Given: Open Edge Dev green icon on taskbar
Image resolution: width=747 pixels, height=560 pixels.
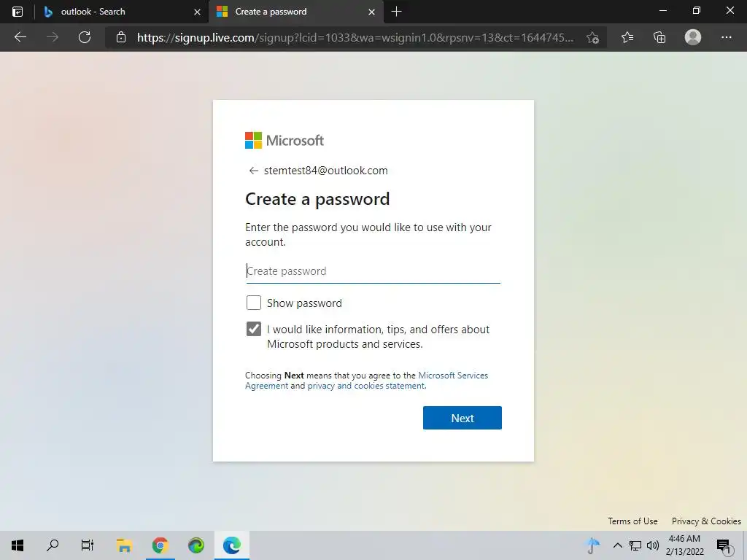Looking at the screenshot, I should 196,545.
